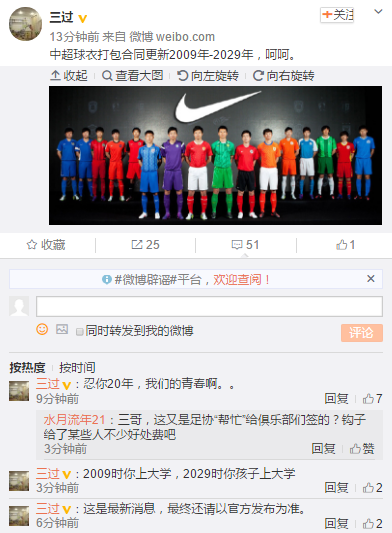
Task: Click inside the comment text input box
Action: pos(209,306)
